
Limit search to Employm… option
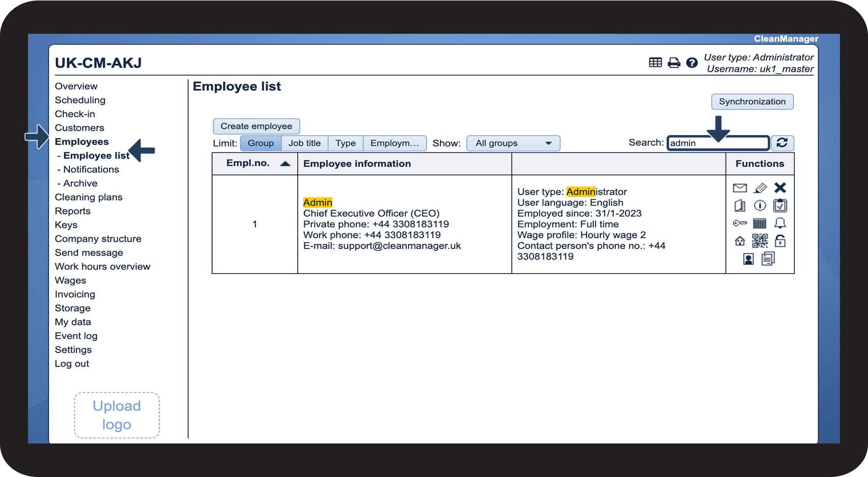[x=394, y=143]
